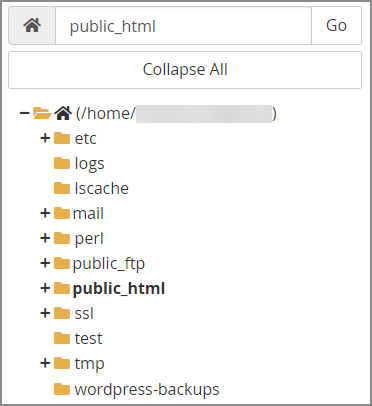Click the house icon next to /home/ path
Image resolution: width=372 pixels, height=406 pixels.
coord(63,113)
